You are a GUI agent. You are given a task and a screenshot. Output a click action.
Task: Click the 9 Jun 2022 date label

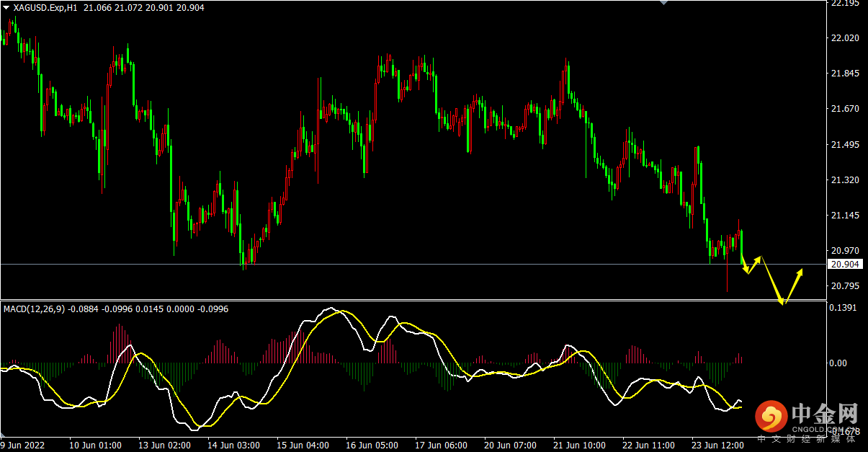coord(23,446)
